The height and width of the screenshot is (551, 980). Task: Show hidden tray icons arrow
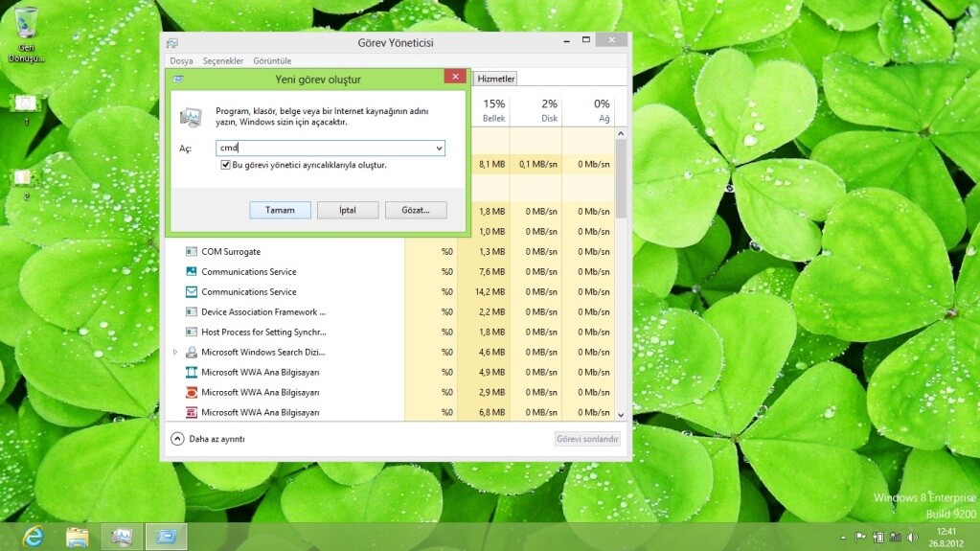tap(843, 538)
